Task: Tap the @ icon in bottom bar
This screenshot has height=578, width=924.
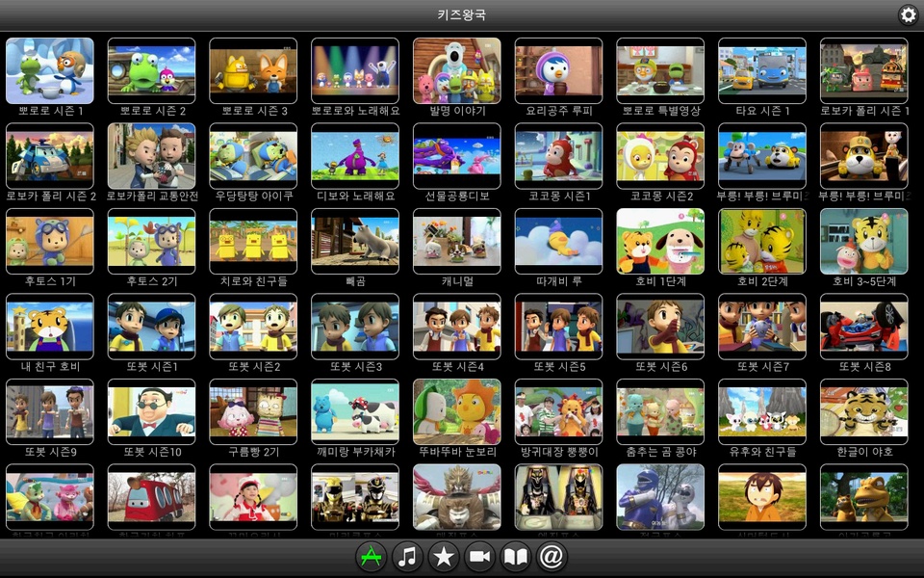Action: pyautogui.click(x=552, y=556)
